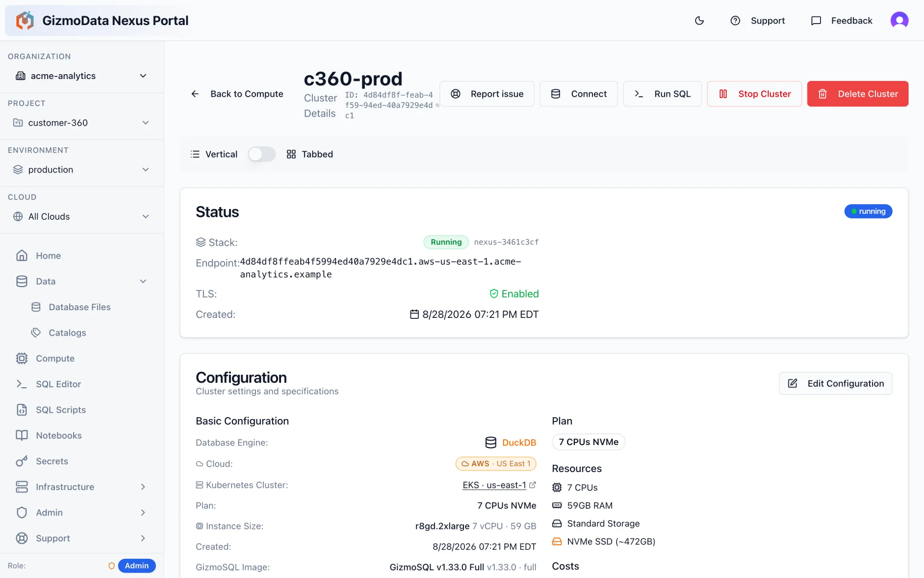Click the Admin shield icon

pyautogui.click(x=22, y=512)
